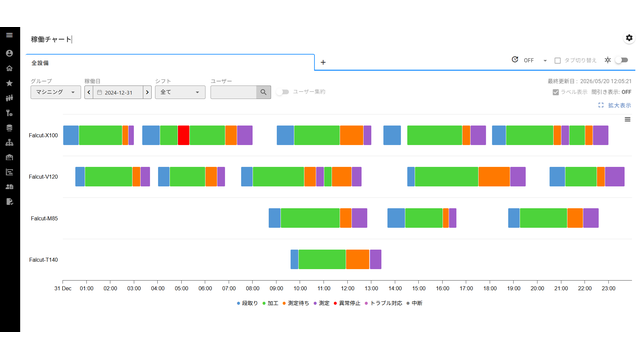Check the タブ切り替え checkbox
This screenshot has height=360, width=640.
pyautogui.click(x=558, y=60)
